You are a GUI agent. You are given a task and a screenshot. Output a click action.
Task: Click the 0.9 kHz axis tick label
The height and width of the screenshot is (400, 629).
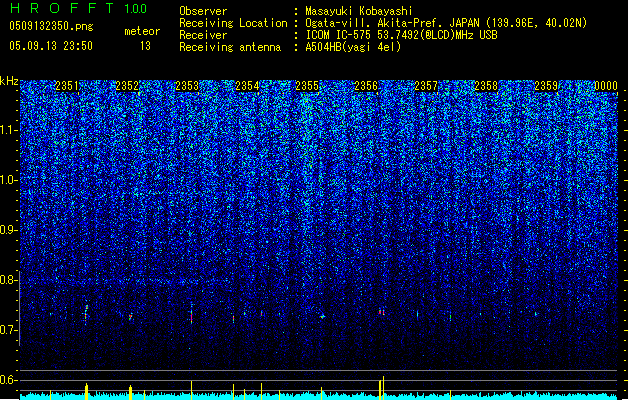tap(9, 230)
